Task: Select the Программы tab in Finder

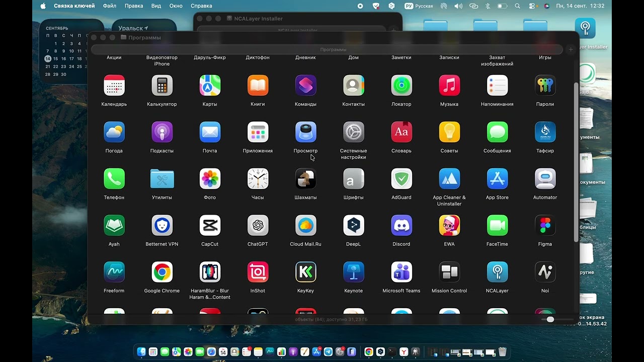Action: tap(327, 50)
